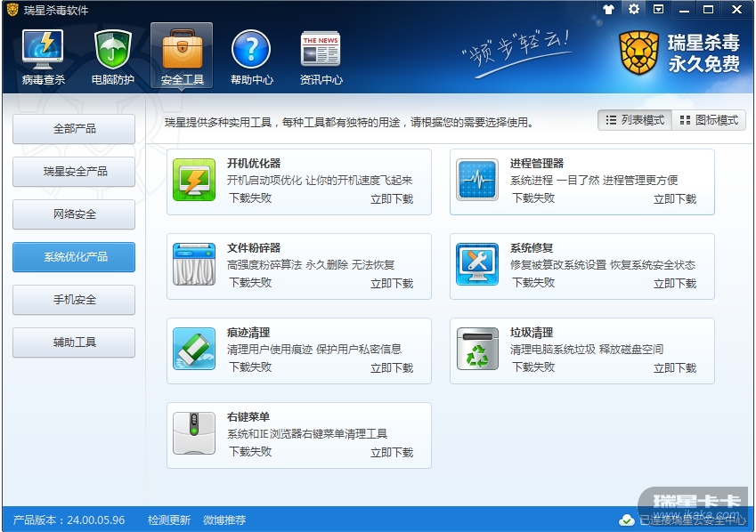The height and width of the screenshot is (532, 756).
Task: Click the 痕迹清理 eraser icon
Action: coord(194,349)
